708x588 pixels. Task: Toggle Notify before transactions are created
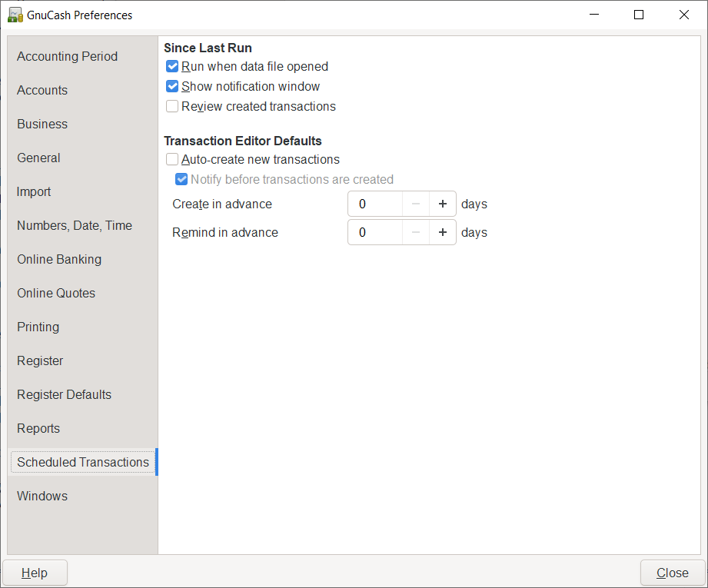click(x=181, y=180)
